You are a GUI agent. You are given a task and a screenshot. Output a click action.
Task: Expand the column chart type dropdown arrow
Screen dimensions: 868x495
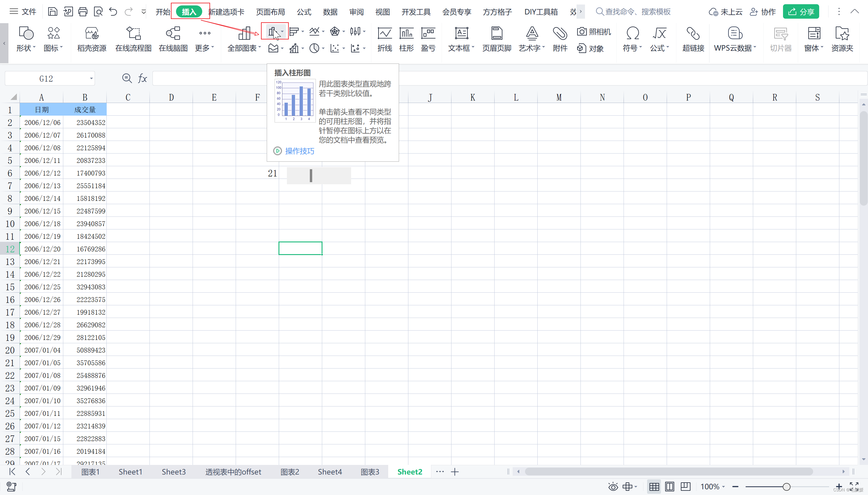click(282, 32)
